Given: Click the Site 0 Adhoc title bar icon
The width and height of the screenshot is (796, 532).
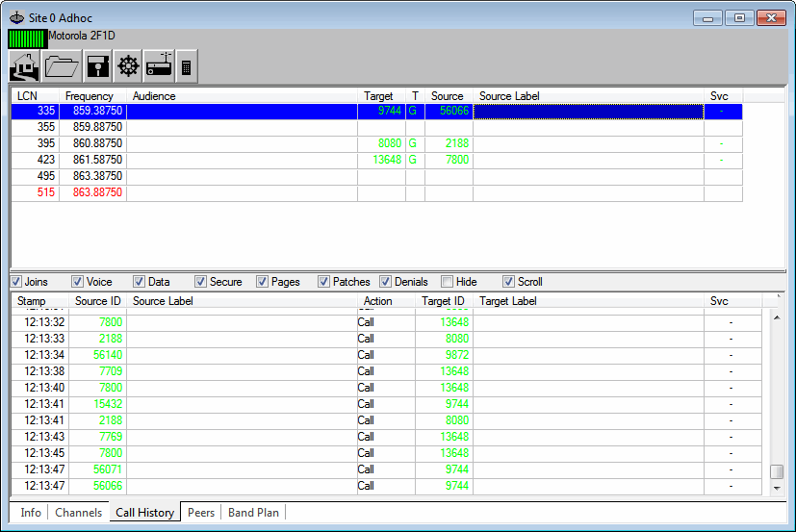Looking at the screenshot, I should pos(16,17).
